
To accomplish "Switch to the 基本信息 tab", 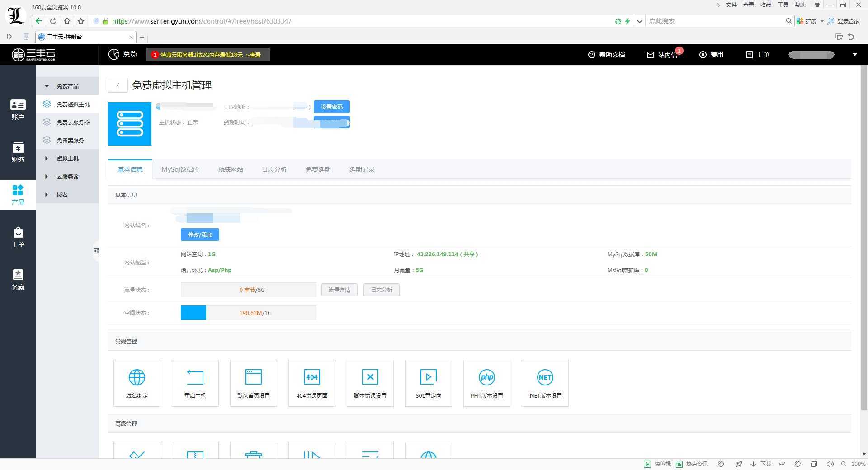I will (x=130, y=169).
